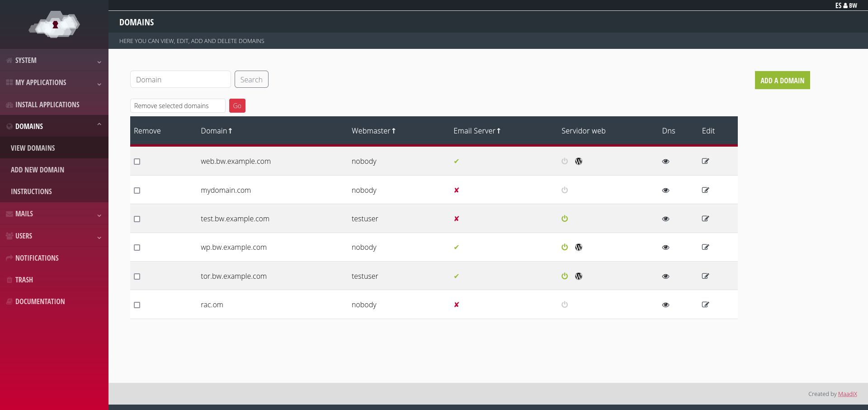The height and width of the screenshot is (410, 868).
Task: View DNS eye icon for wp.bw.example.com
Action: tap(665, 248)
